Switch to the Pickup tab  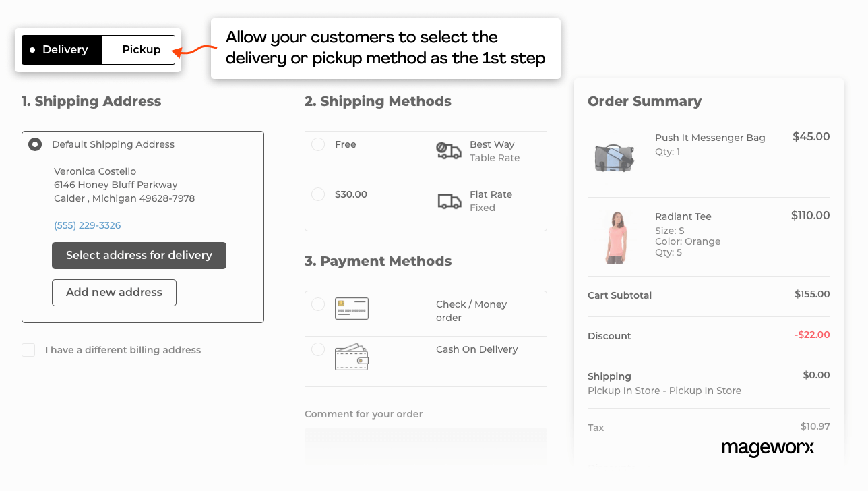pyautogui.click(x=140, y=49)
